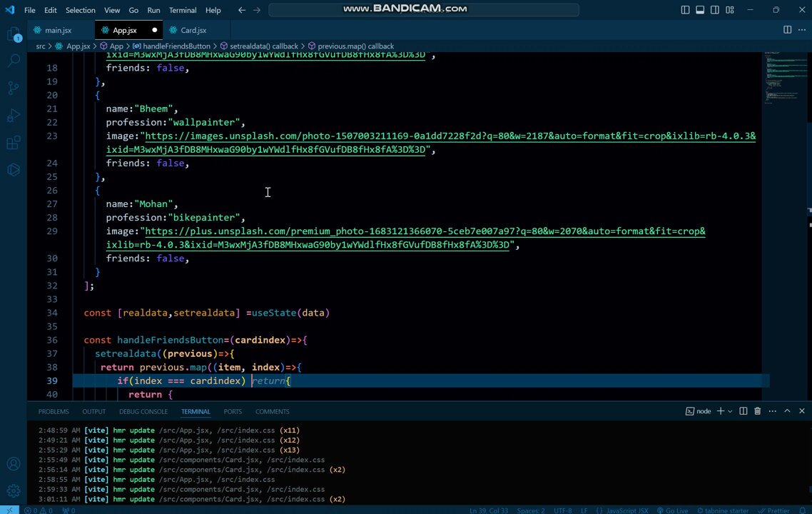Go forward using the right arrow
812x514 pixels.
coord(257,10)
